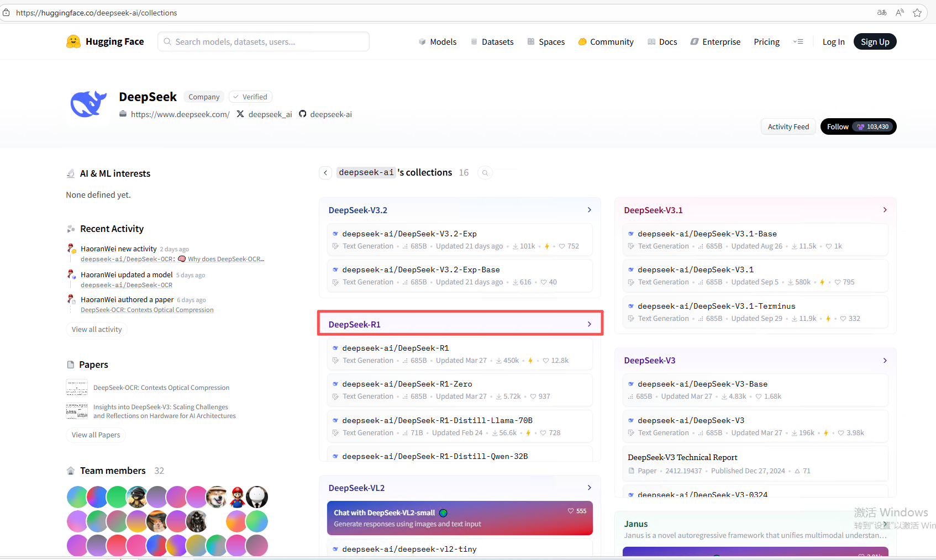Click the website icon before deepseek.com URL
The height and width of the screenshot is (560, 936).
pyautogui.click(x=123, y=114)
